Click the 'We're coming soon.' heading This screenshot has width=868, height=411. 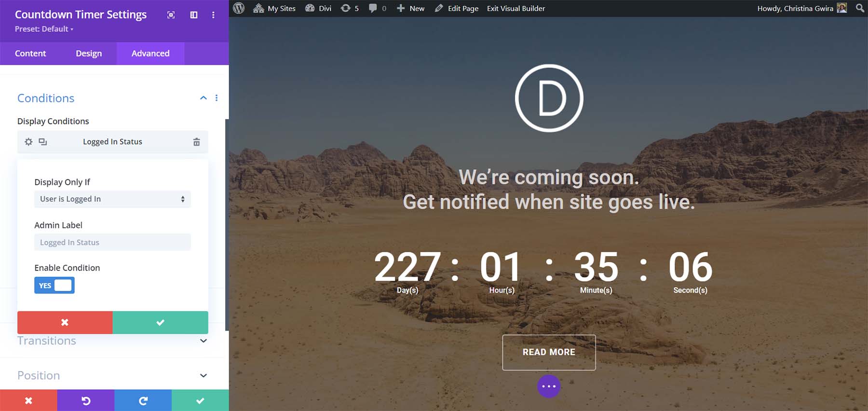549,177
